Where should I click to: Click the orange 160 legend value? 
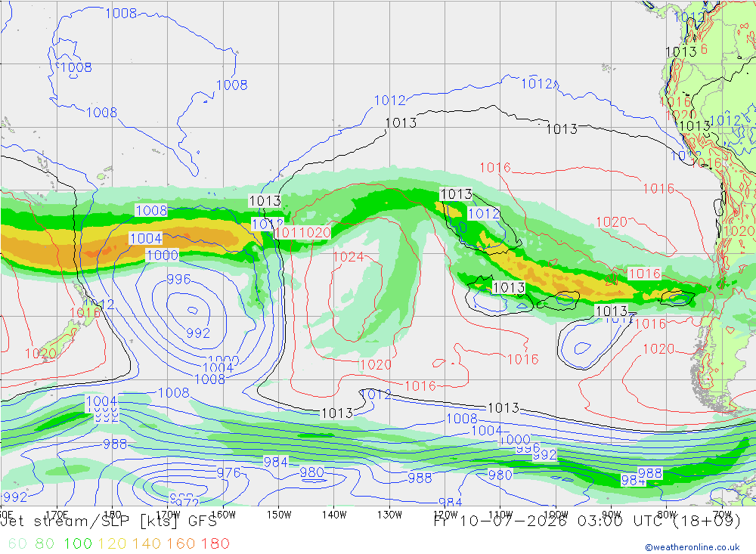181,543
